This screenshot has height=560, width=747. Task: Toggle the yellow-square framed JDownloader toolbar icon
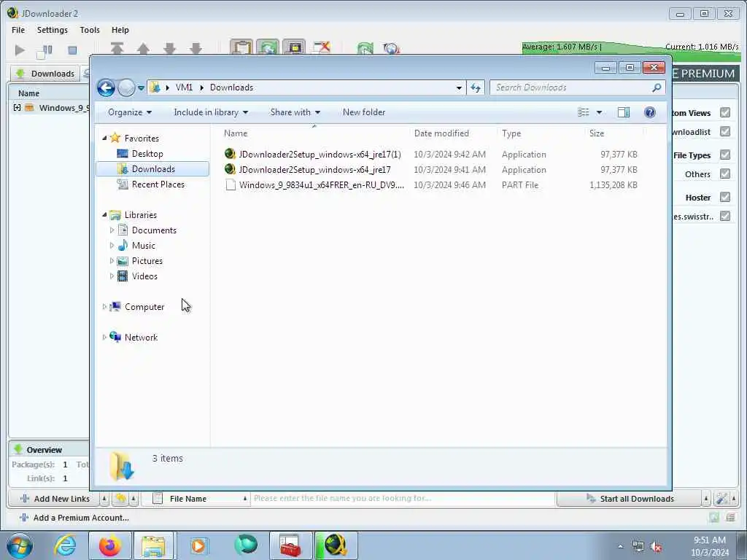[x=294, y=47]
